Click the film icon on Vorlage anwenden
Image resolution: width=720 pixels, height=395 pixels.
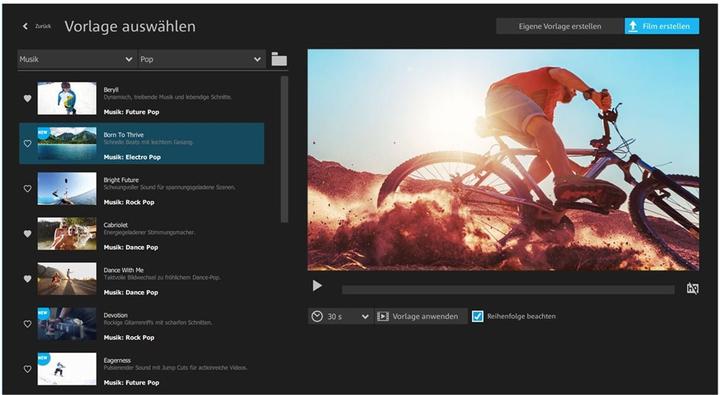tap(383, 316)
